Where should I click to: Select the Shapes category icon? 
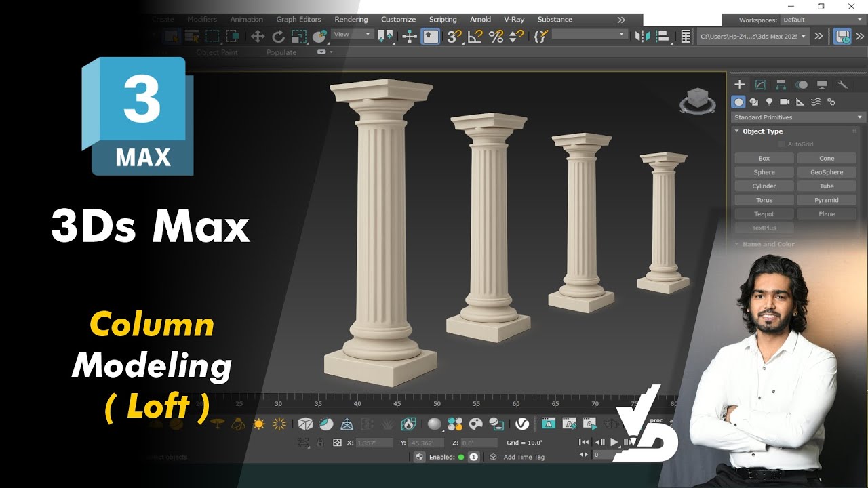click(753, 102)
